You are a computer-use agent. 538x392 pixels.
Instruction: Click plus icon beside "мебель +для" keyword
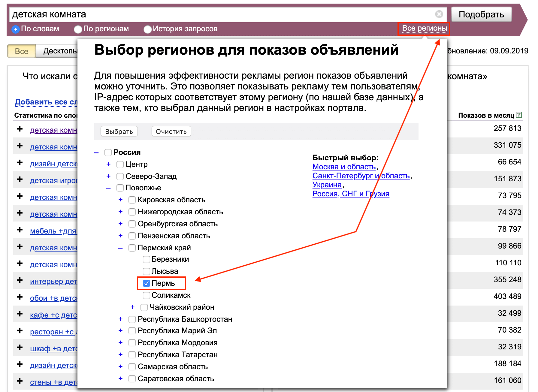[x=20, y=230]
